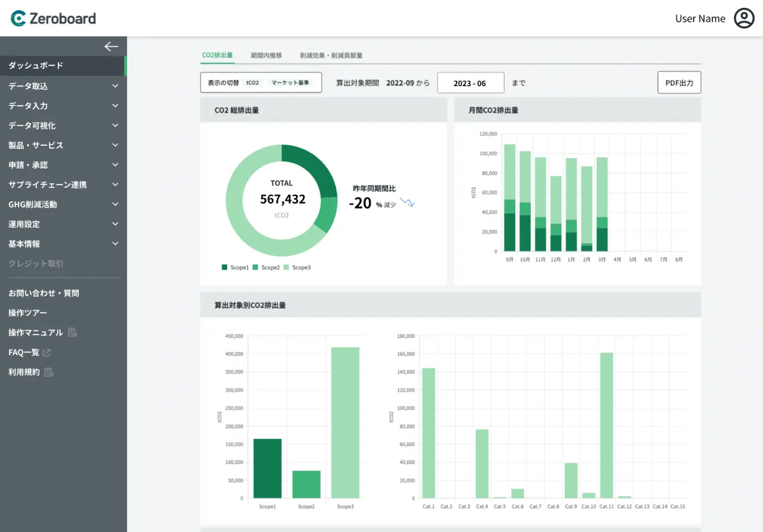
Task: Click the Cat.11 bar in category chart
Action: (606, 425)
